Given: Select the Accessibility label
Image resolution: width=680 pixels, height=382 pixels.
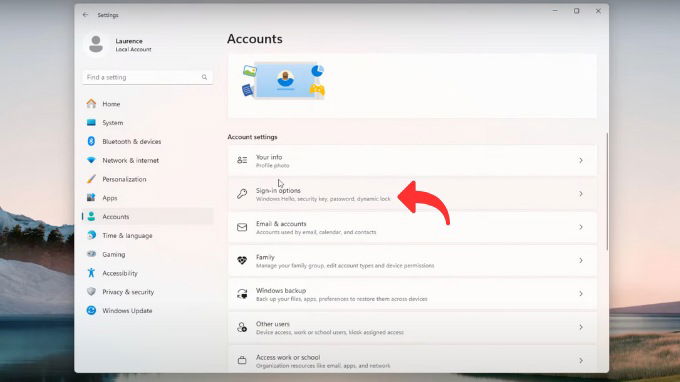Looking at the screenshot, I should pos(120,273).
